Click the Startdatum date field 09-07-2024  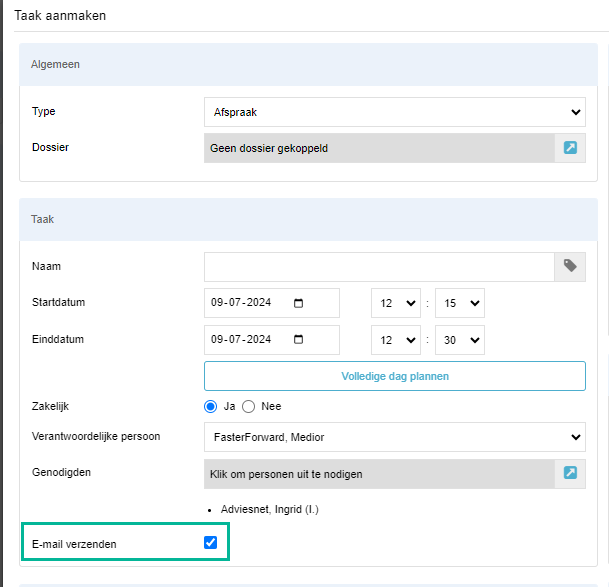pos(272,303)
